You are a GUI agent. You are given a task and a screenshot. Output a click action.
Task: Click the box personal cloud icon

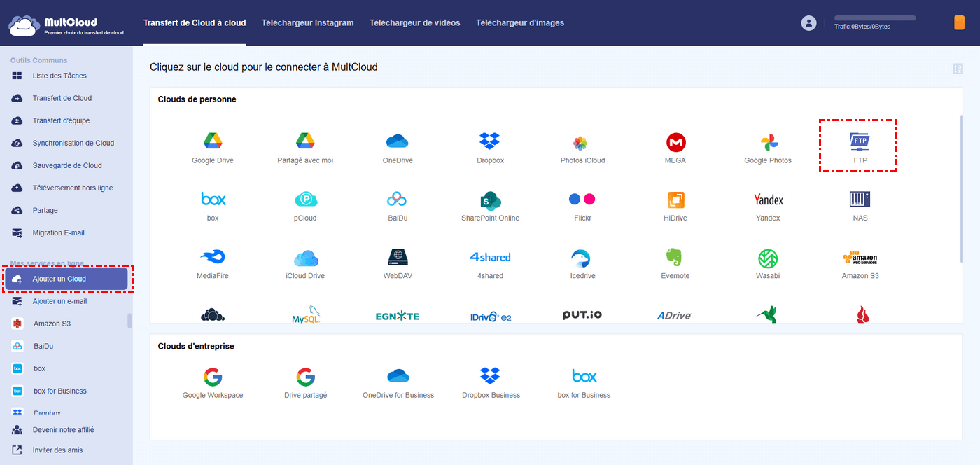[213, 206]
